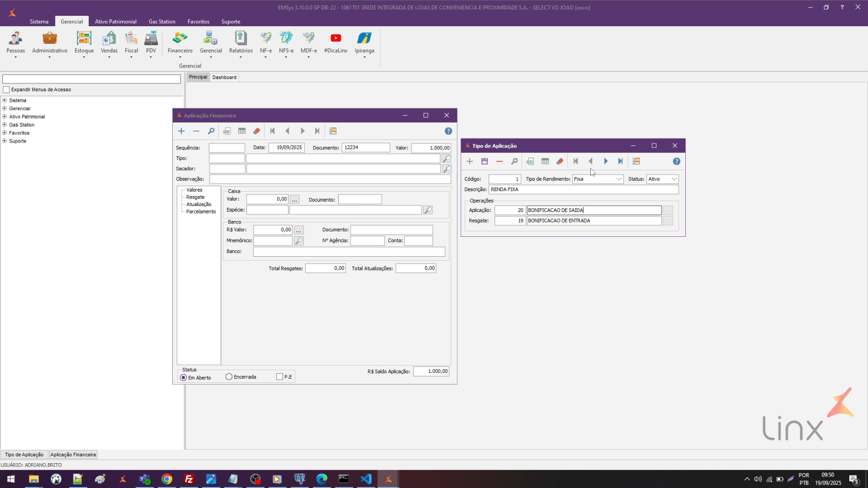Viewport: 868px width, 488px height.
Task: Click the Ipiranga ribbon icon
Action: click(364, 42)
